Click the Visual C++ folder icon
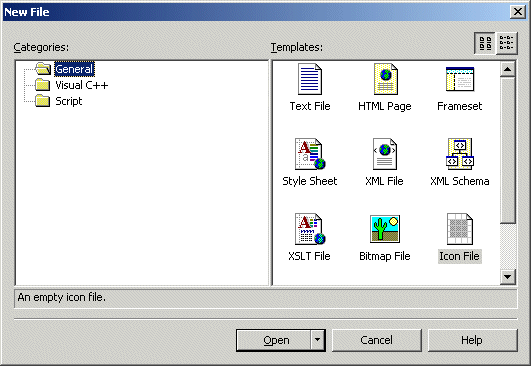The width and height of the screenshot is (531, 366). tap(43, 85)
